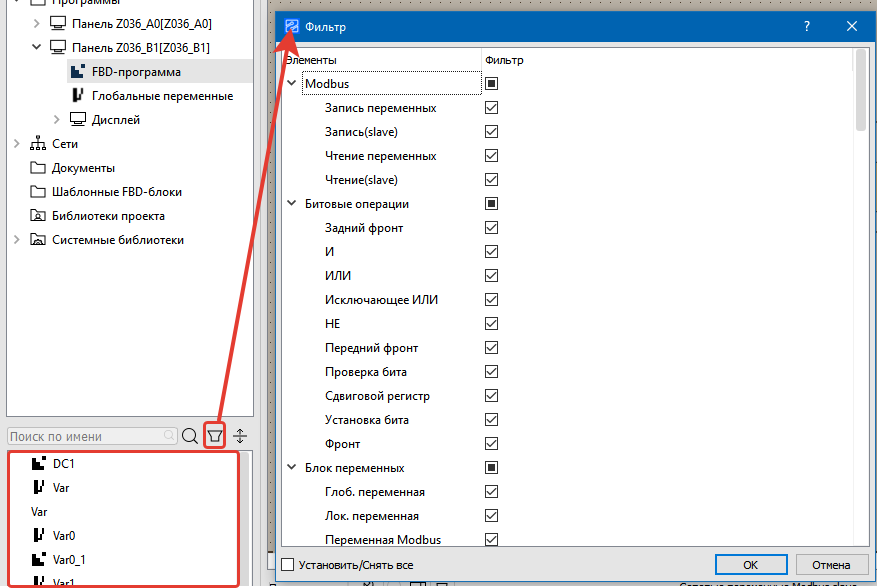Click the expand/collapse arrows icon beside filter
The image size is (877, 588).
[240, 436]
